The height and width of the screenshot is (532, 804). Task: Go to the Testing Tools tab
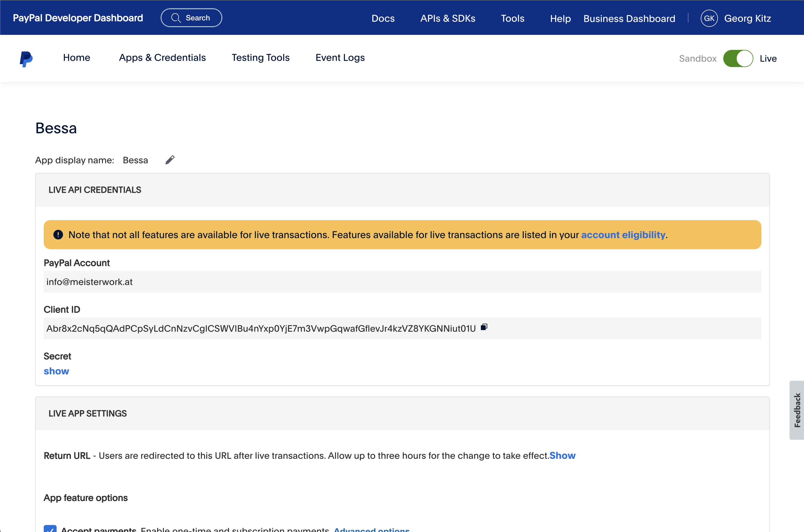[261, 58]
